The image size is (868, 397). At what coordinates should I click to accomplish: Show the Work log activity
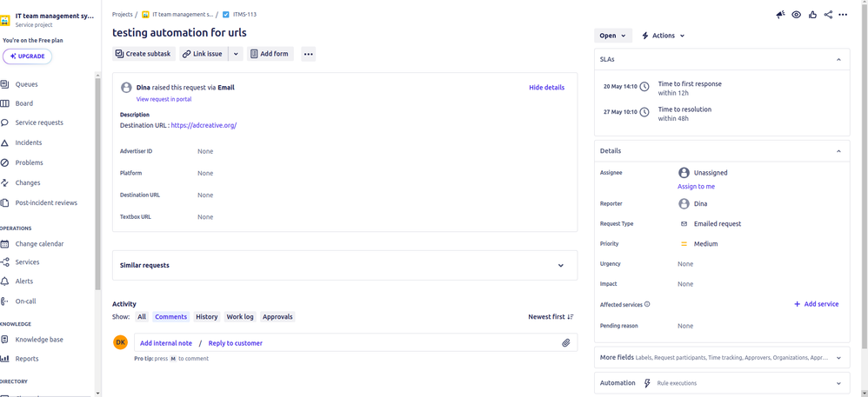(x=240, y=317)
